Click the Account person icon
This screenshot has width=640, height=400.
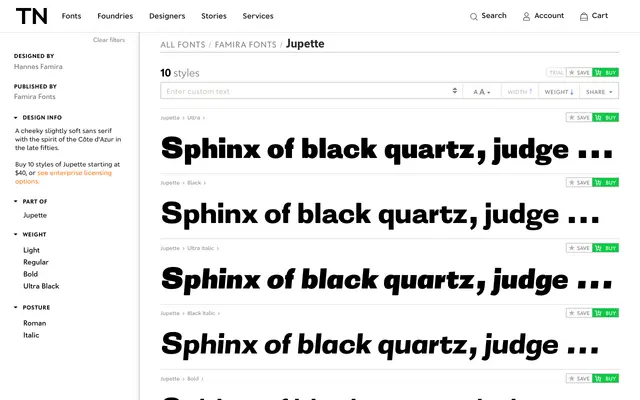tap(527, 17)
